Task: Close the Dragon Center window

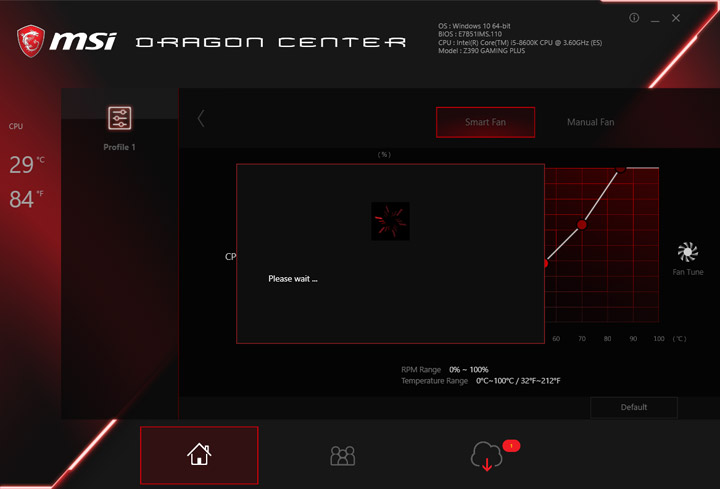Action: tap(675, 18)
